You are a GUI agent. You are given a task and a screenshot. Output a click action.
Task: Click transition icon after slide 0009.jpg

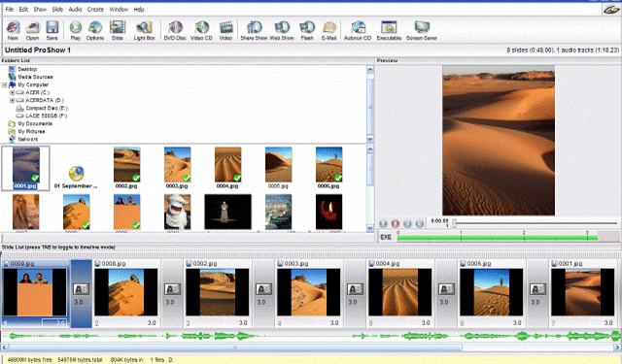pos(82,289)
